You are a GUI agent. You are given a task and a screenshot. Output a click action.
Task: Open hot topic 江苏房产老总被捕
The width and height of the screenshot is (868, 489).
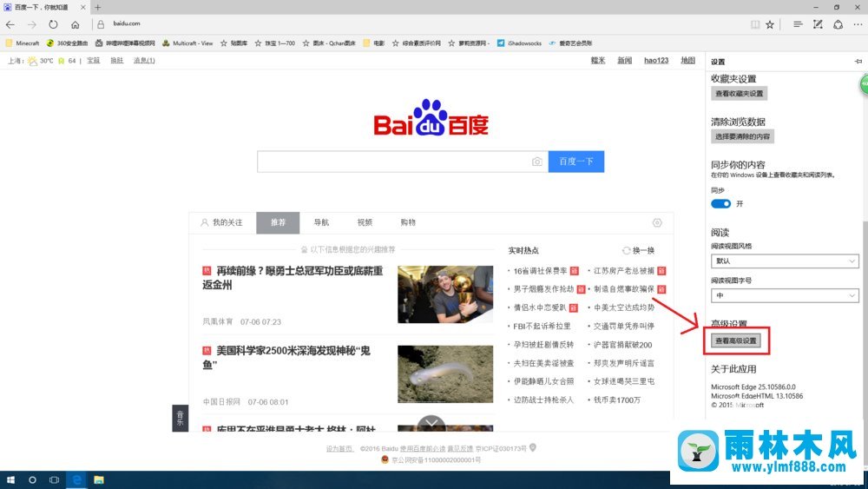click(624, 271)
